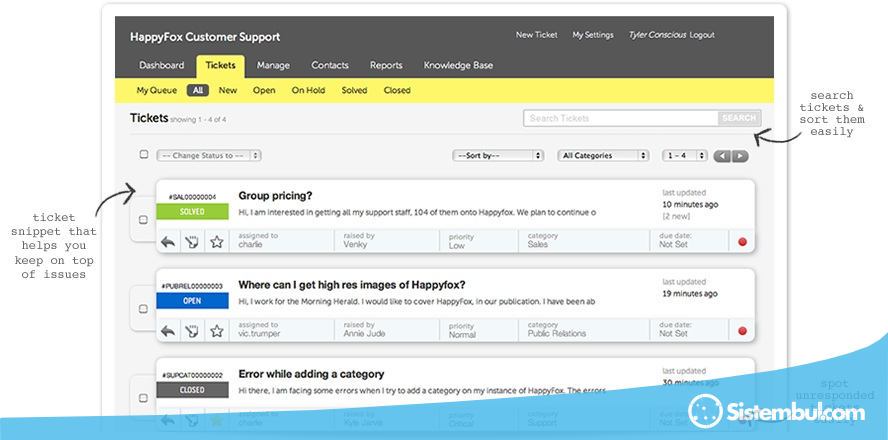Screen dimensions: 888x440
Task: Select the Tickets tab
Action: point(220,66)
